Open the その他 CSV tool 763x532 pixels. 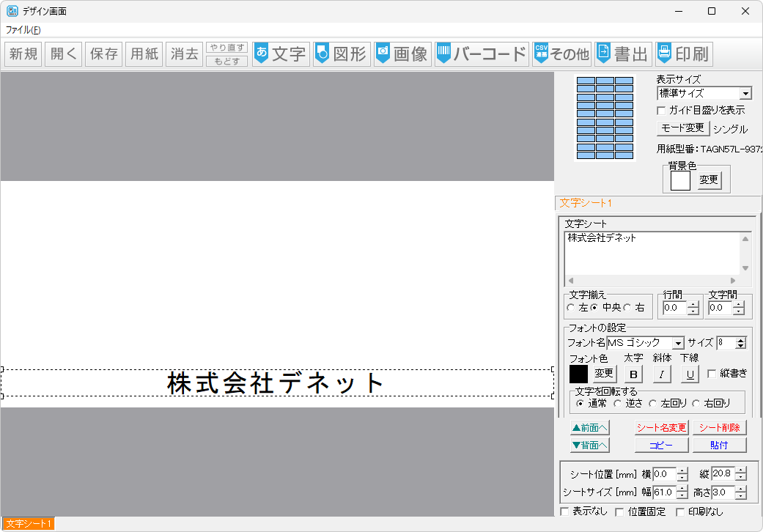coord(561,53)
